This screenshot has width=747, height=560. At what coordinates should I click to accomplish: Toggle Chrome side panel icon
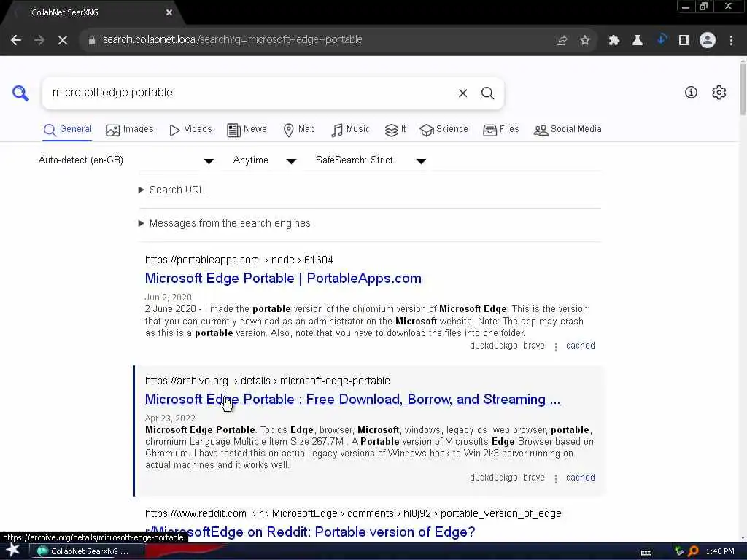(684, 41)
